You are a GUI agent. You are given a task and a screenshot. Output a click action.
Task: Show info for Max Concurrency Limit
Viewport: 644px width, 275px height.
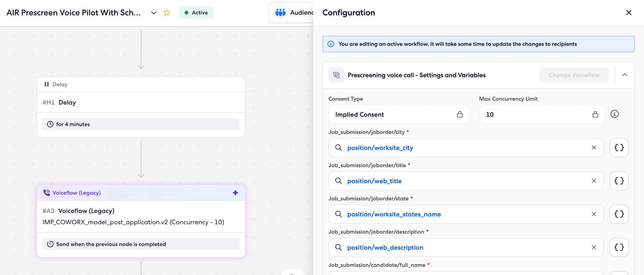tap(614, 114)
